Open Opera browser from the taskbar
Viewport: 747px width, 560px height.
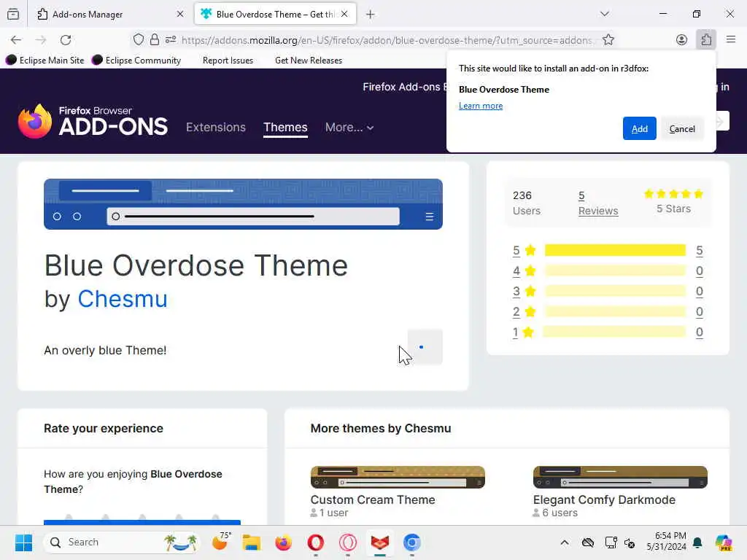tap(315, 542)
